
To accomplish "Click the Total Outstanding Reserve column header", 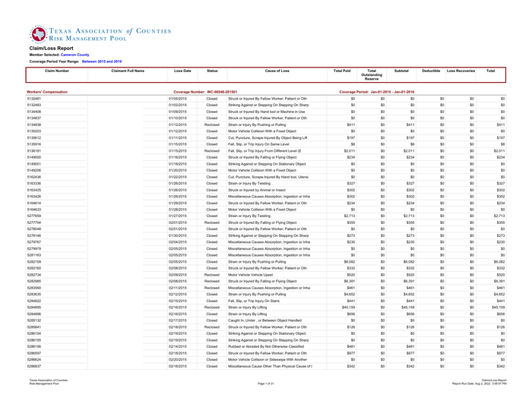I will pyautogui.click(x=372, y=75).
